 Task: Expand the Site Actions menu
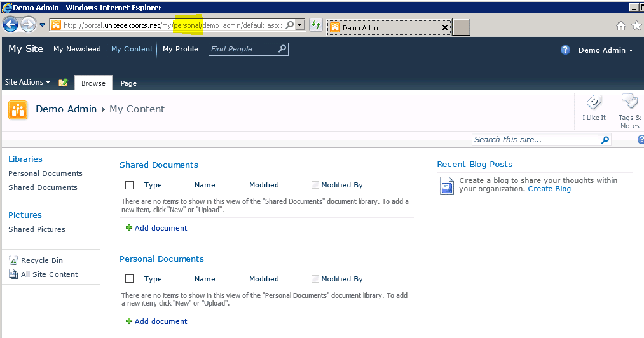point(27,83)
